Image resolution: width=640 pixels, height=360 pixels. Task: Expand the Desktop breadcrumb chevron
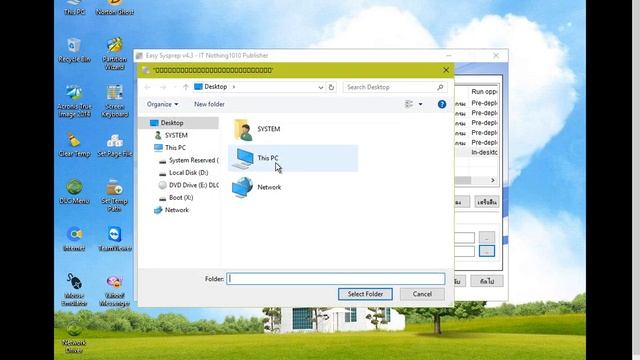234,87
